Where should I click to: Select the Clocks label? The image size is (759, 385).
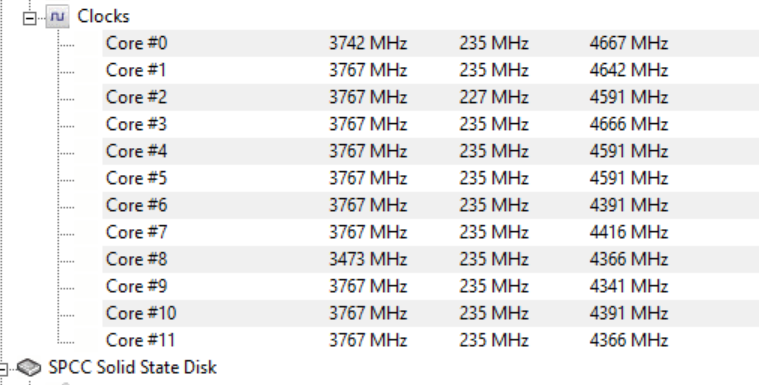click(104, 16)
